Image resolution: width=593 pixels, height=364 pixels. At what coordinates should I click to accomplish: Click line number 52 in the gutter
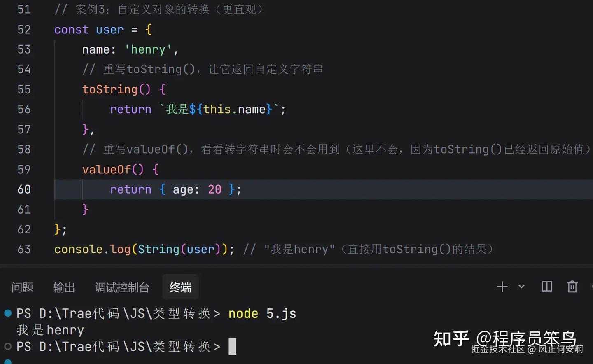[24, 30]
